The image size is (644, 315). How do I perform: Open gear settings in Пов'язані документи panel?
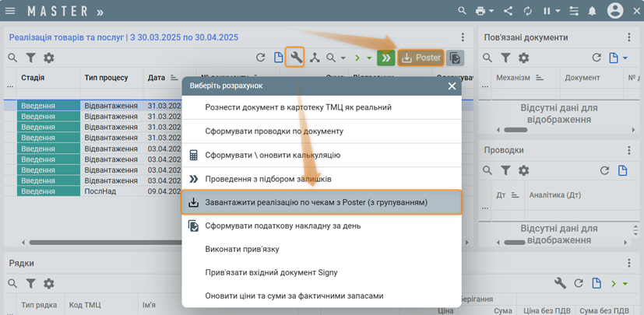(x=523, y=58)
